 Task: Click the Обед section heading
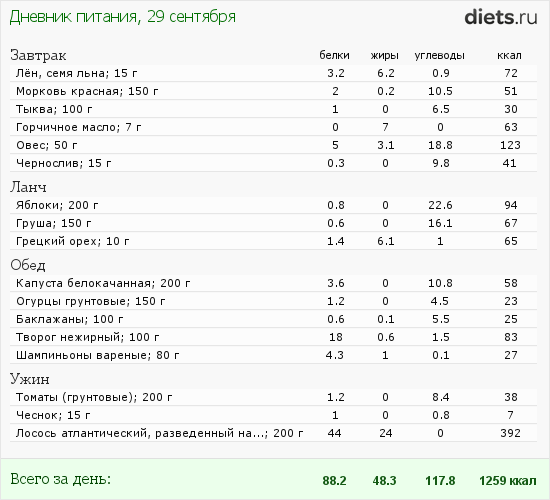pyautogui.click(x=28, y=265)
